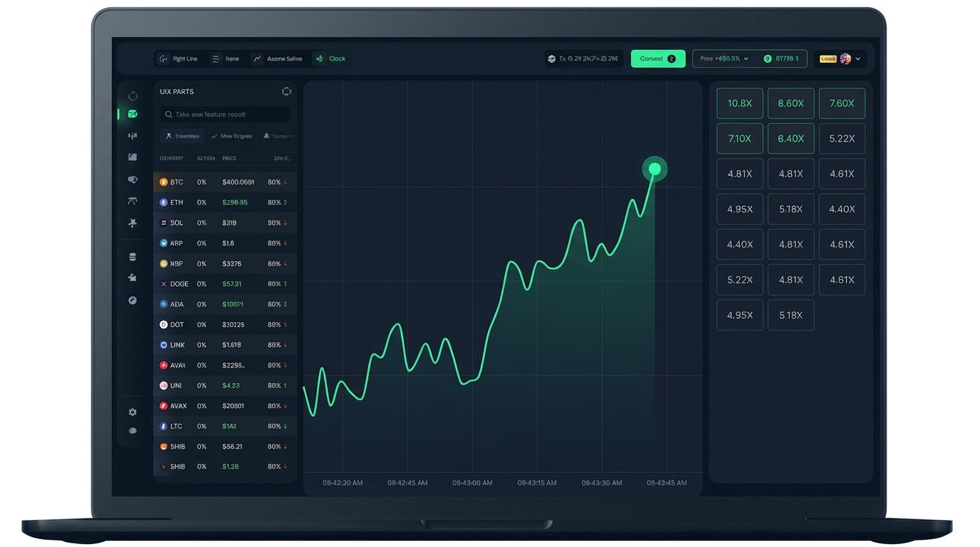Open the globe icon near the sidebar bottom

[132, 300]
